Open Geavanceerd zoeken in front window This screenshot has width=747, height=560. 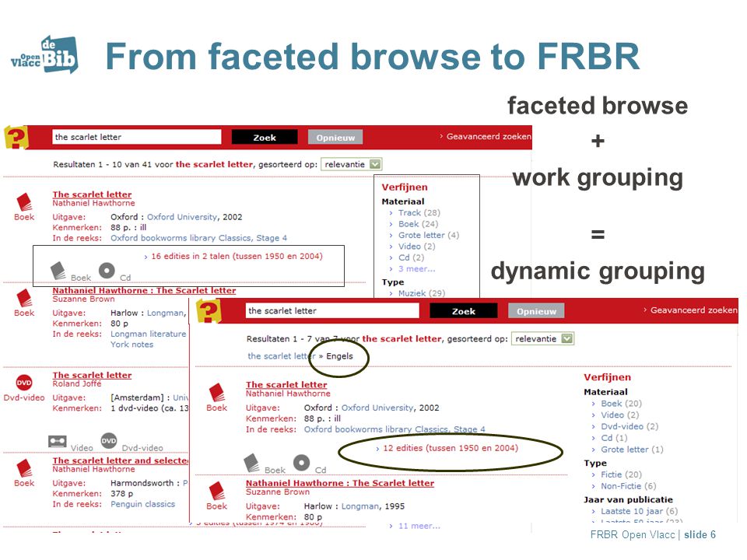[693, 310]
